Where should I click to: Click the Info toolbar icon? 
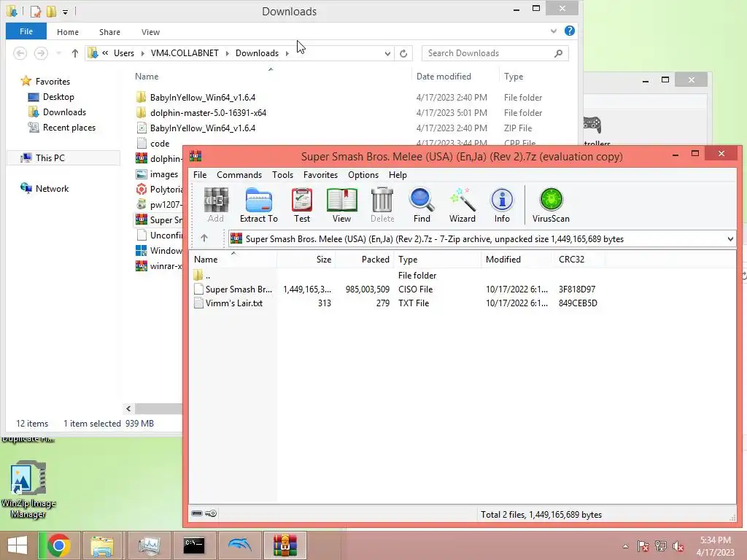click(502, 205)
